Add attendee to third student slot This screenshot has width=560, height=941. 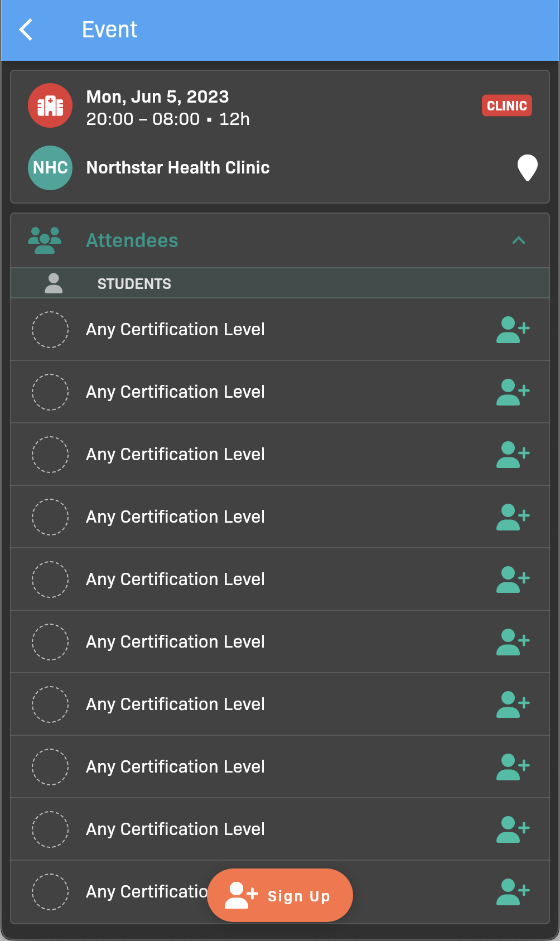tap(513, 455)
